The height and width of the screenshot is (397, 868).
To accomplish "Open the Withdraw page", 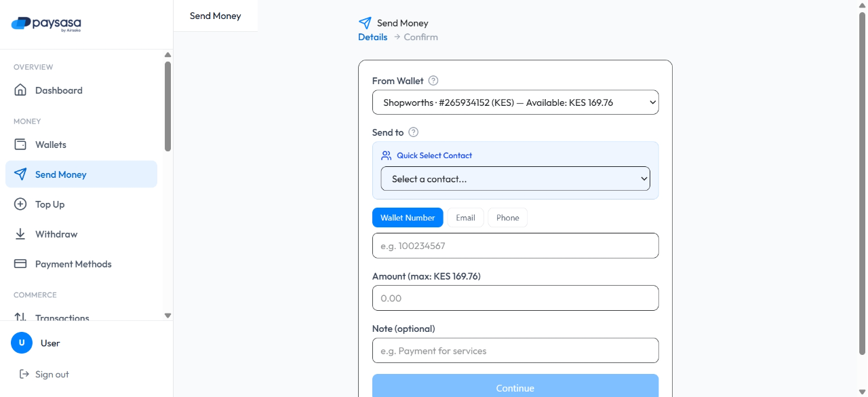I will point(81,234).
